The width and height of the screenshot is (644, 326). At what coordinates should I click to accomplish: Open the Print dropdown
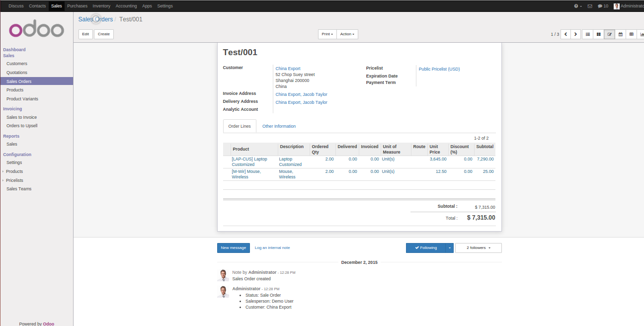(327, 34)
